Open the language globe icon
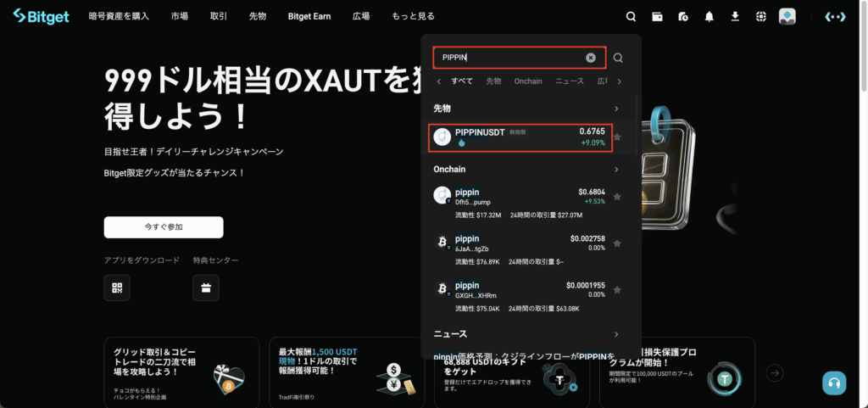This screenshot has width=868, height=408. (761, 16)
